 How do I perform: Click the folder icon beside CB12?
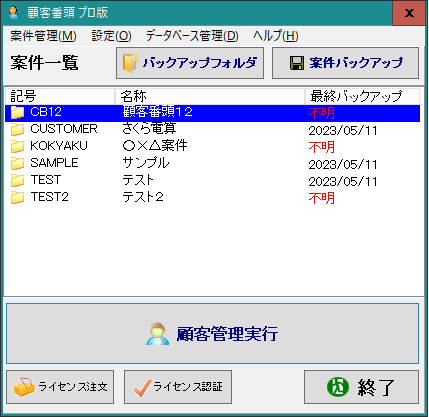17,113
